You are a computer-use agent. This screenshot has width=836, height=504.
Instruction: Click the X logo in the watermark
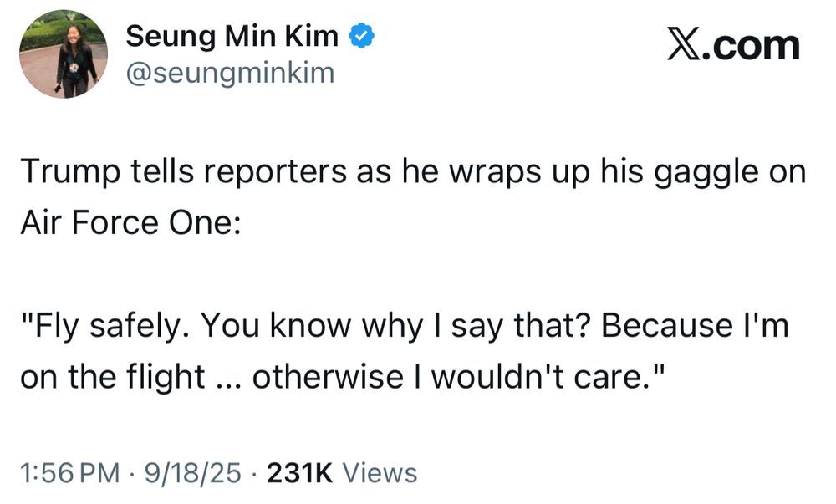[683, 45]
